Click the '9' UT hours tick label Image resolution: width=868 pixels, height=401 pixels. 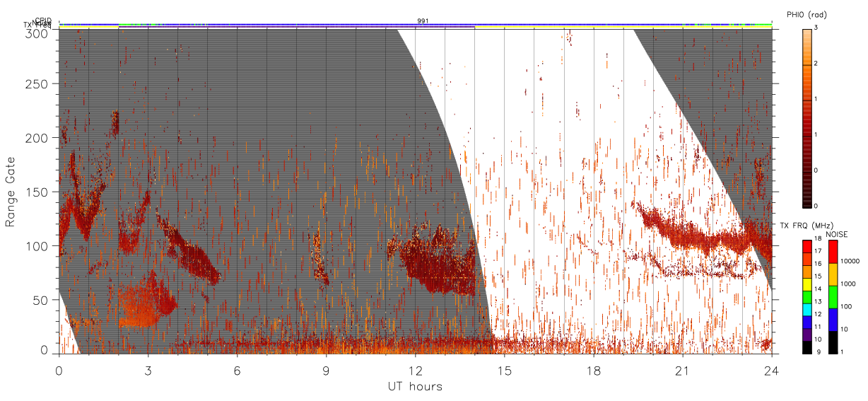327,371
